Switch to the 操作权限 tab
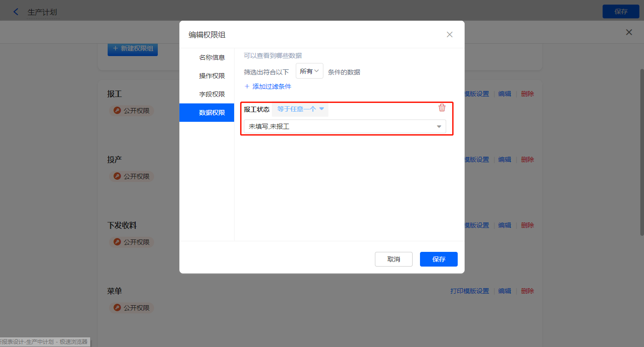644x347 pixels. point(212,76)
